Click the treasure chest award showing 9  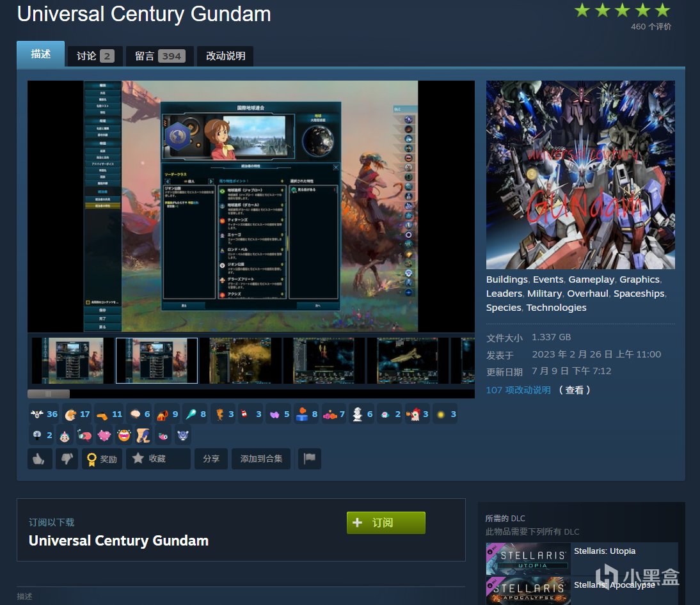(168, 414)
